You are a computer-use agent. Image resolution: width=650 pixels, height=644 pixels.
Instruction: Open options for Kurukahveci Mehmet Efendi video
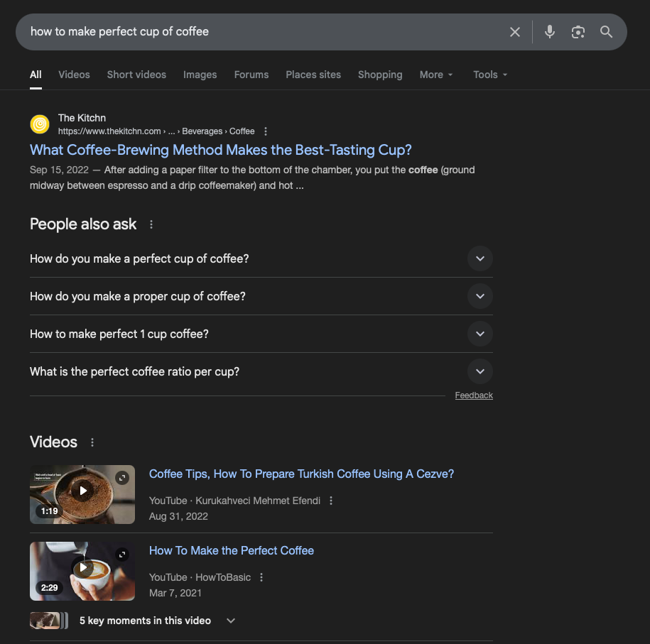331,501
